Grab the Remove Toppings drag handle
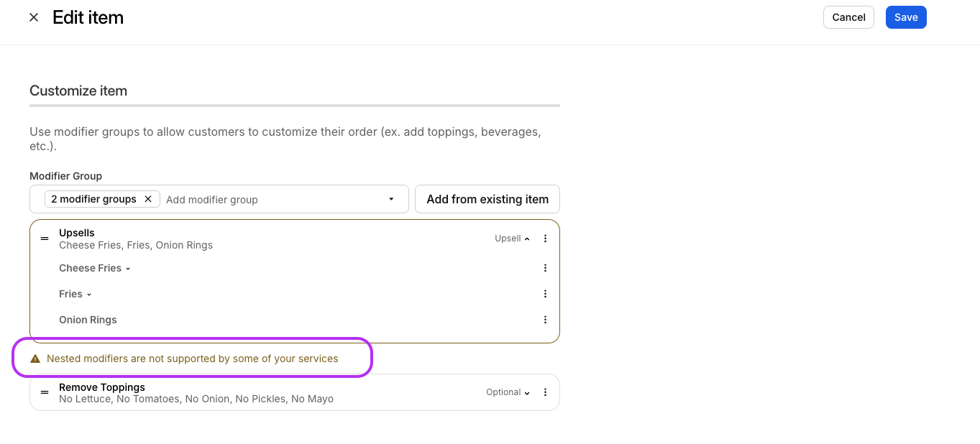 [x=45, y=392]
